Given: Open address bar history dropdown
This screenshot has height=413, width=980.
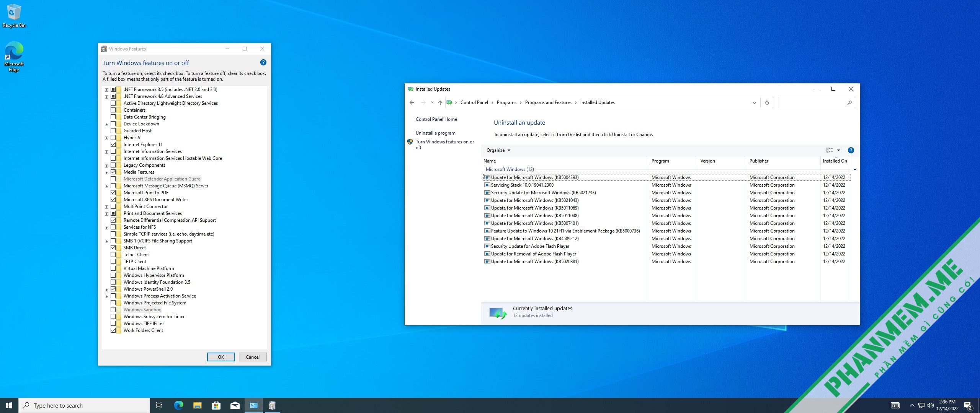Looking at the screenshot, I should tap(754, 102).
